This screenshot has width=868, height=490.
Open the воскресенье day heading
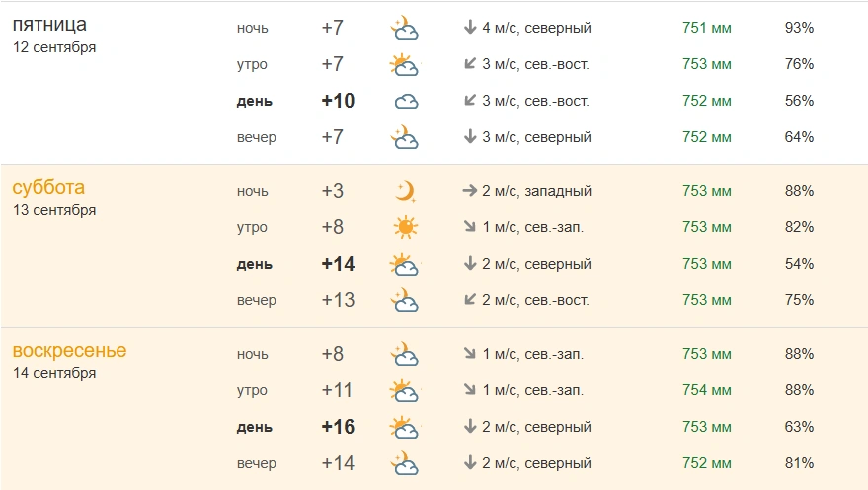coord(70,350)
